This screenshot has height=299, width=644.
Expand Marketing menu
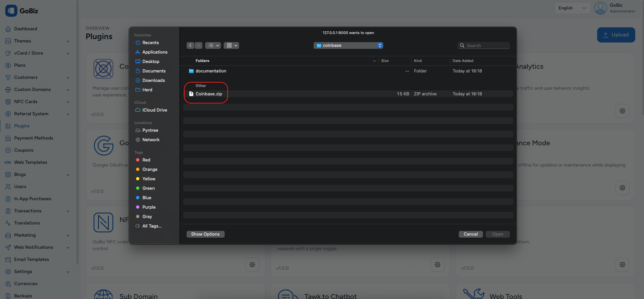click(38, 235)
